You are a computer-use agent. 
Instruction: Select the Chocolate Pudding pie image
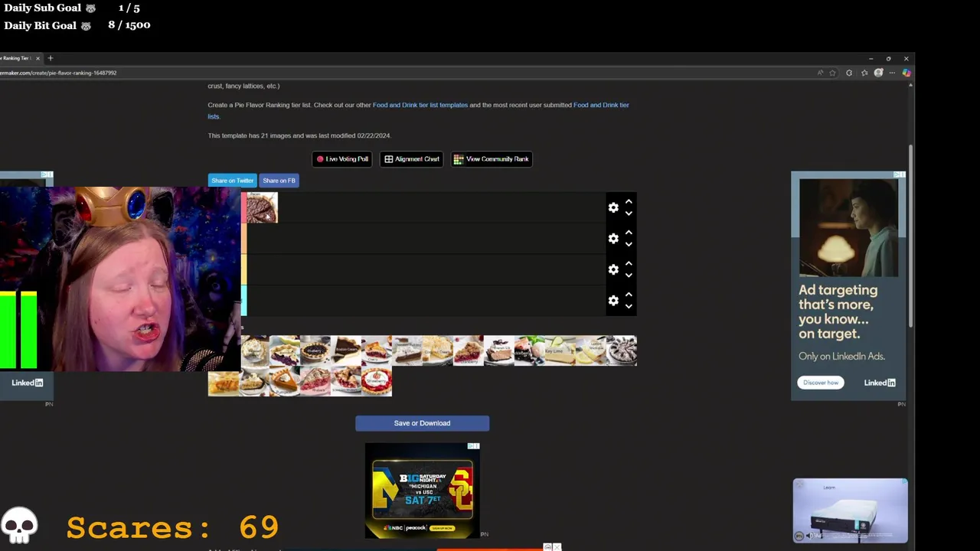[407, 350]
